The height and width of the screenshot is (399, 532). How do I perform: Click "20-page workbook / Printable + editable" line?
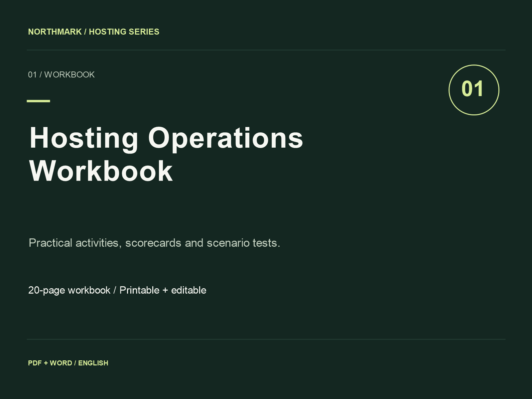[117, 290]
